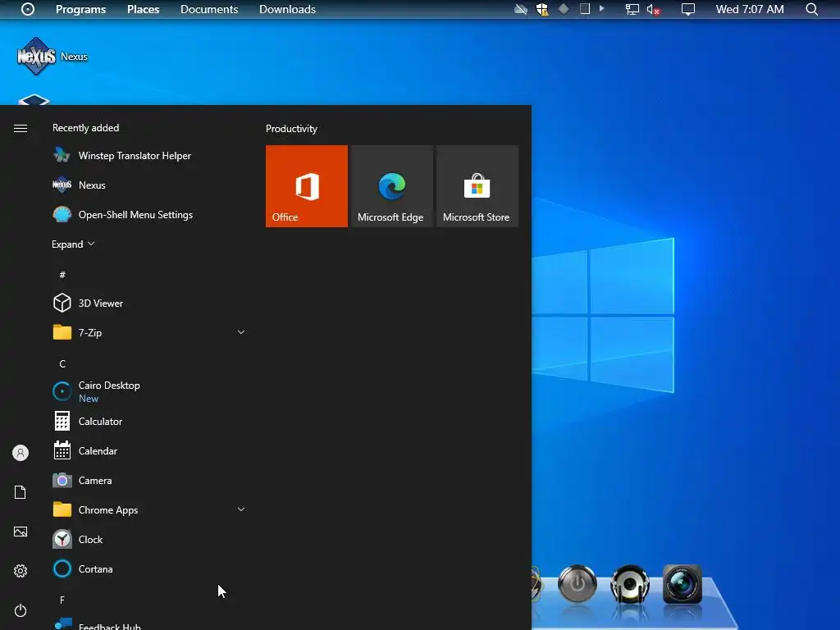Open the network status tray icon
The height and width of the screenshot is (630, 840).
(632, 9)
